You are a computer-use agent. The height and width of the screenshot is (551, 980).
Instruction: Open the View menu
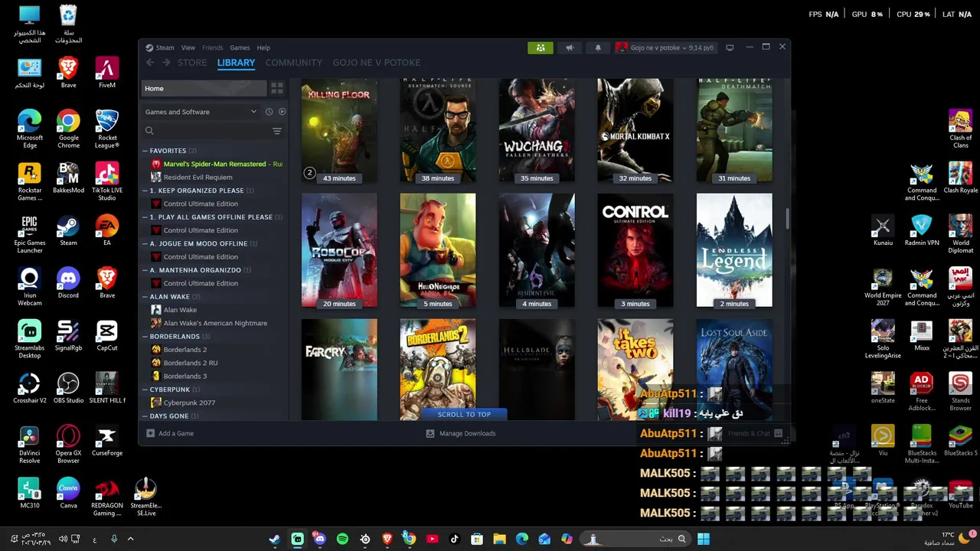coord(188,47)
